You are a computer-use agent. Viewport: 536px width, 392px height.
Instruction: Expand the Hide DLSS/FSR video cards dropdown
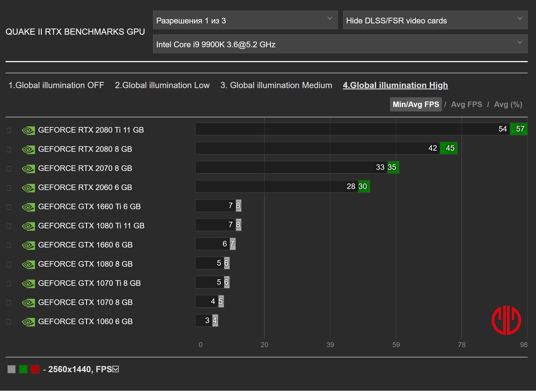coord(435,20)
